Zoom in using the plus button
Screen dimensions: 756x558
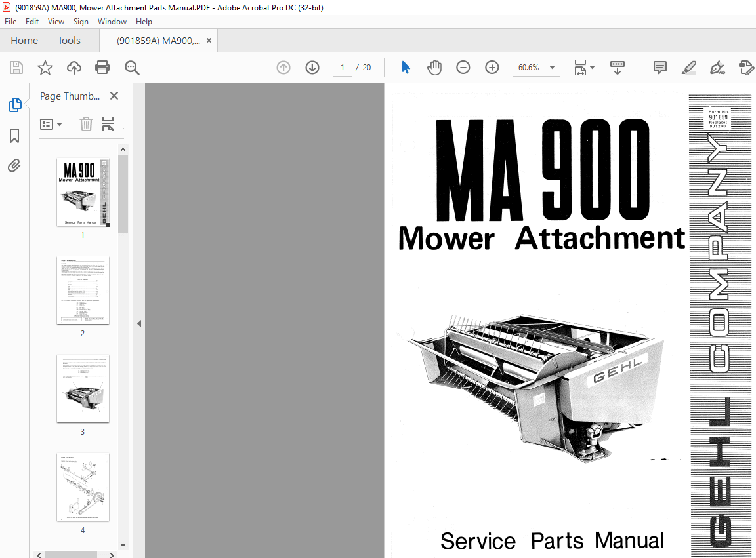[x=492, y=68]
